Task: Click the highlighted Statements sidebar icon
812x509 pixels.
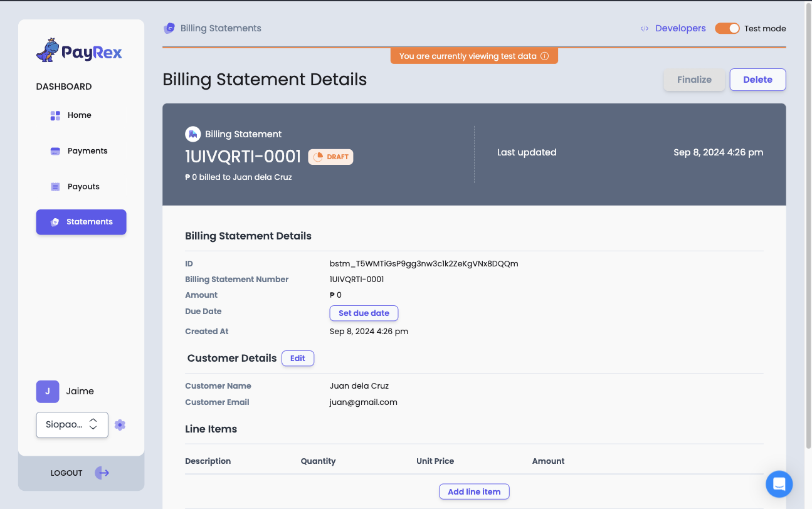Action: pyautogui.click(x=55, y=222)
